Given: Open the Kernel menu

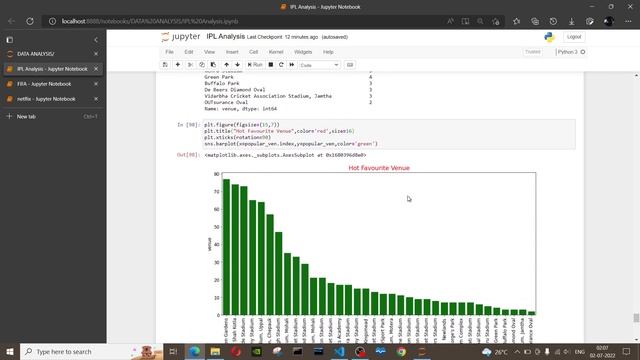Looking at the screenshot, I should 276,52.
